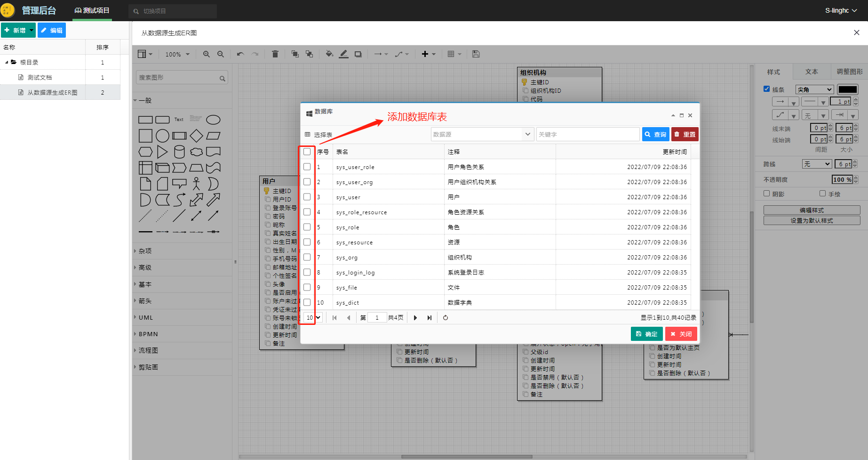Viewport: 868px width, 460px height.
Task: Open the 尖角 line corner dropdown
Action: [x=814, y=89]
